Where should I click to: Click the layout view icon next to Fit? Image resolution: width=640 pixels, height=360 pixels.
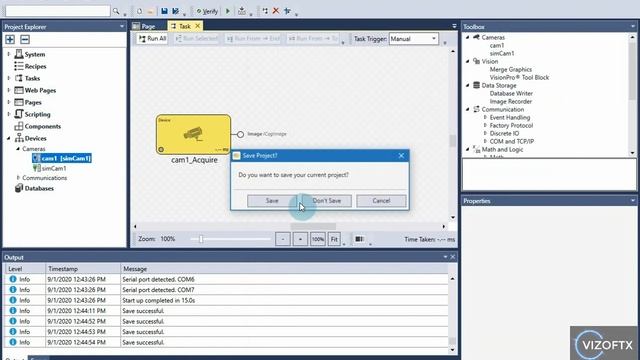pyautogui.click(x=359, y=239)
